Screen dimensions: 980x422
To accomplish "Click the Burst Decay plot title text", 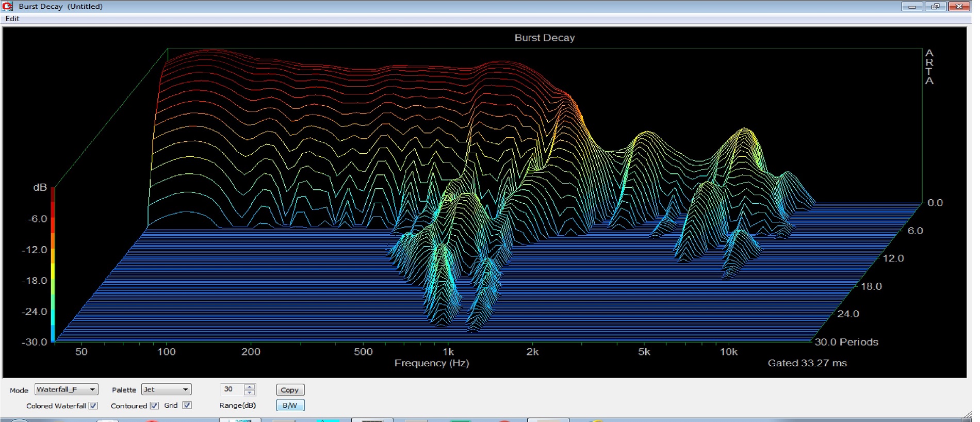I will click(544, 38).
